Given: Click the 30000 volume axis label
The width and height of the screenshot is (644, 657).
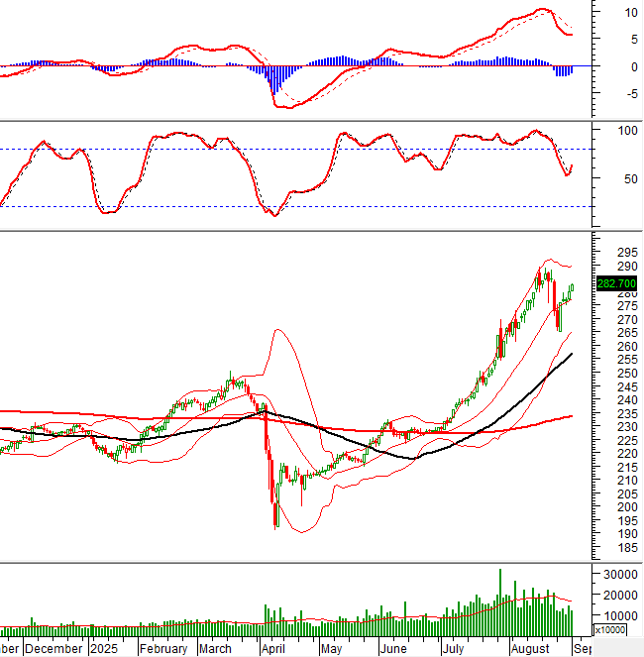Looking at the screenshot, I should [615, 574].
